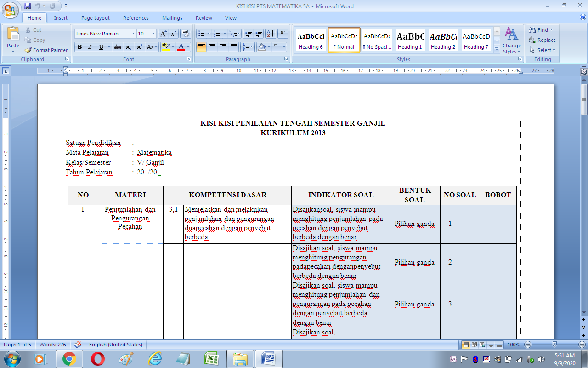The width and height of the screenshot is (588, 368).
Task: Open the tab stop selector on ruler
Action: coord(6,71)
